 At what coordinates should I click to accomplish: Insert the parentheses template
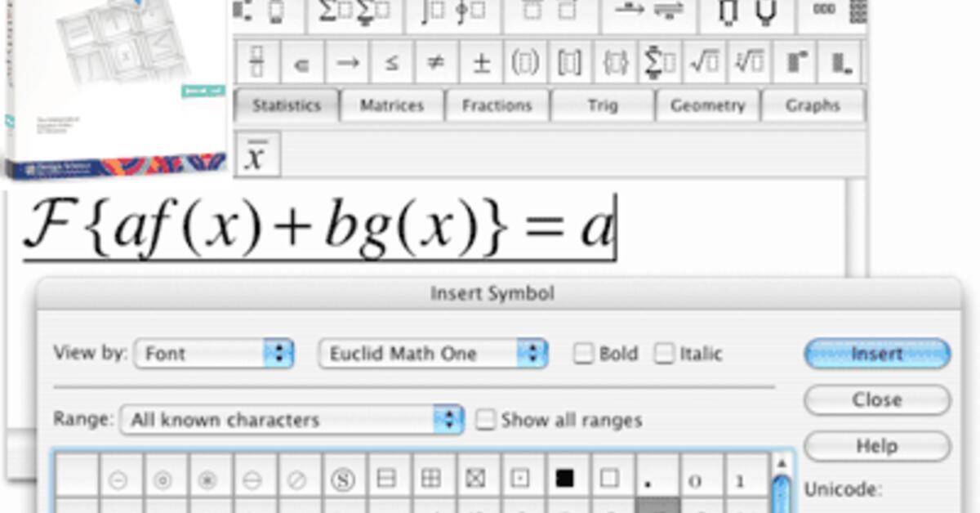coord(525,62)
